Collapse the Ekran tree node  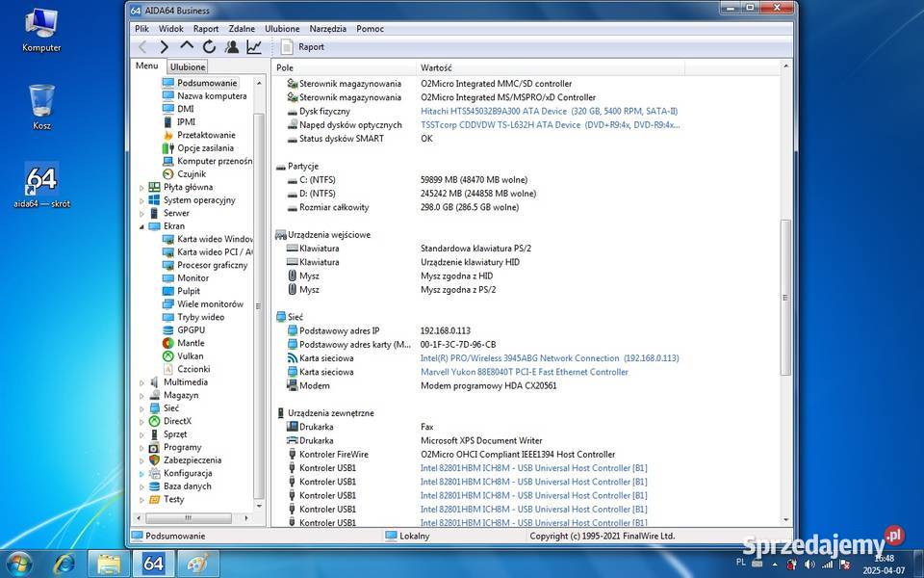pos(142,226)
